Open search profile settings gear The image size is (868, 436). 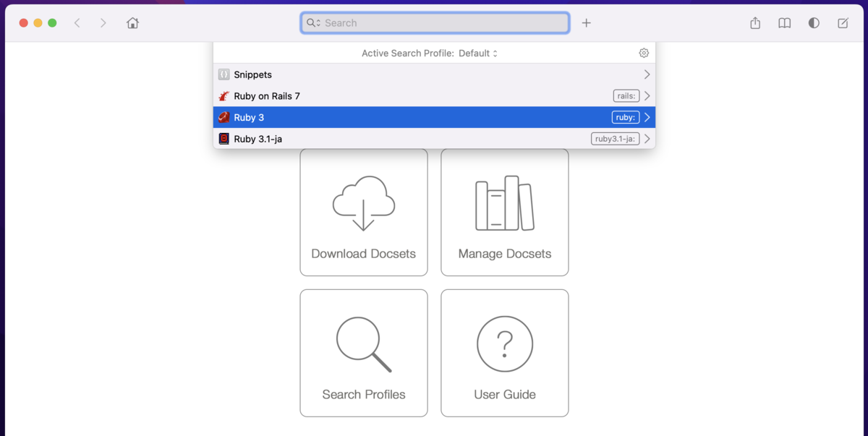pyautogui.click(x=644, y=53)
